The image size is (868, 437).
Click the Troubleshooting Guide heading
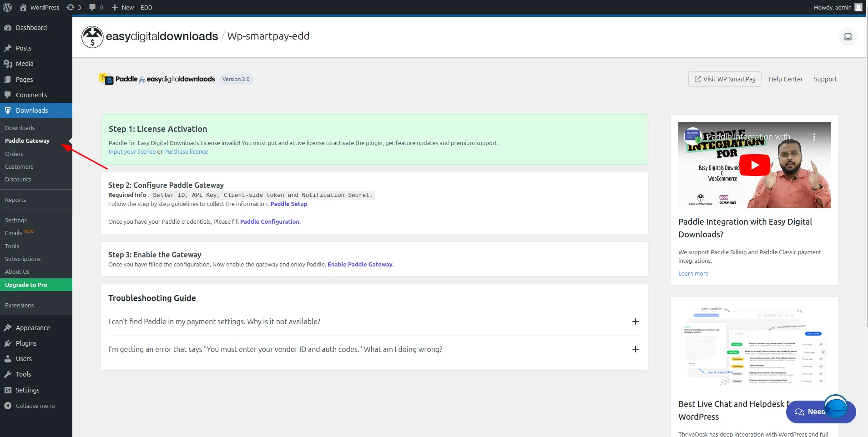click(152, 298)
